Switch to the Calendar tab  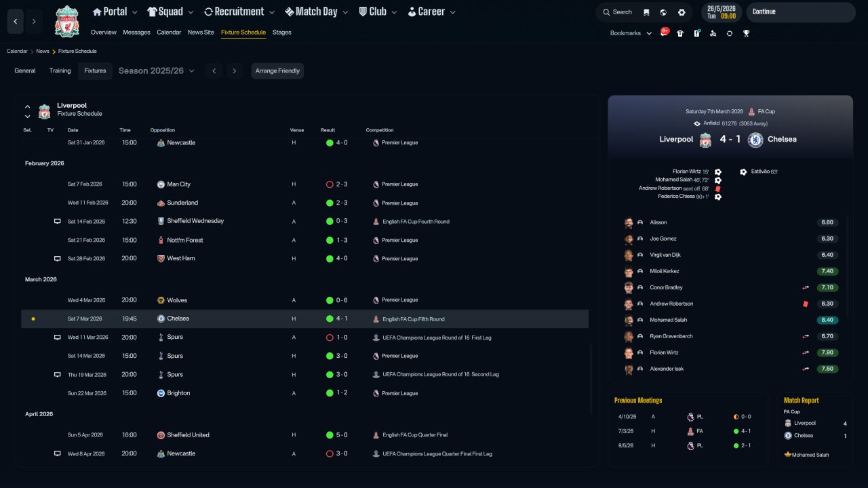click(x=169, y=33)
